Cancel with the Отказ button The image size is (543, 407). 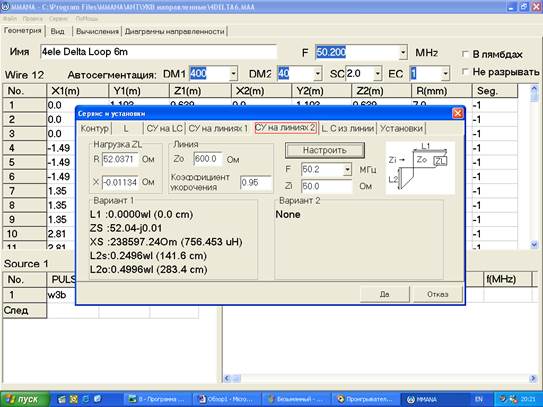click(x=437, y=294)
